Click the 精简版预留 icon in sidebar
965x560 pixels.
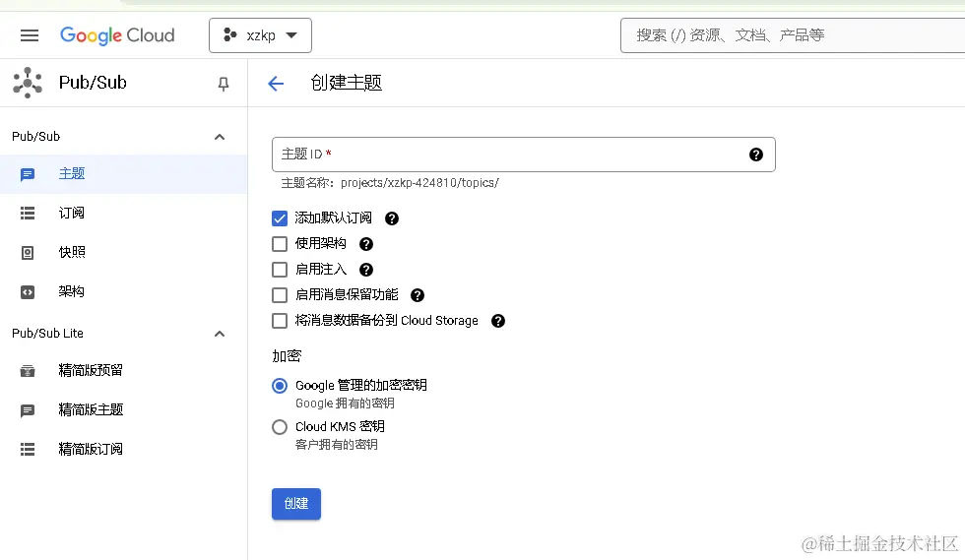point(28,371)
